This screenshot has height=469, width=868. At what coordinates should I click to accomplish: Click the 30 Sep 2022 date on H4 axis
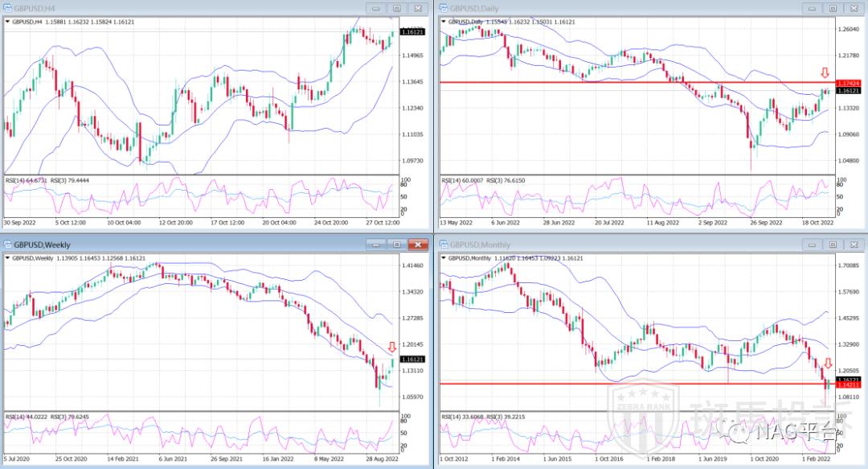[x=19, y=223]
